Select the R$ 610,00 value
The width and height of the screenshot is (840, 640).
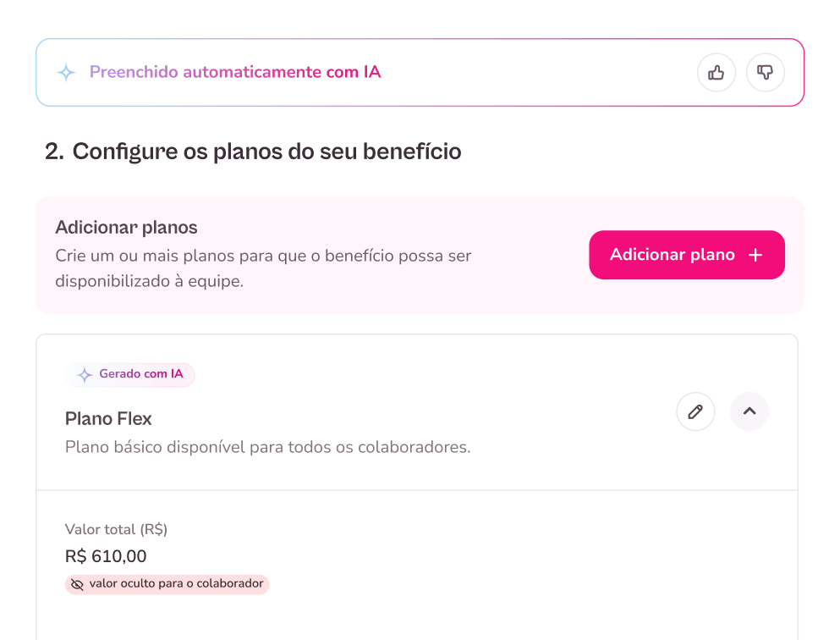click(x=106, y=556)
